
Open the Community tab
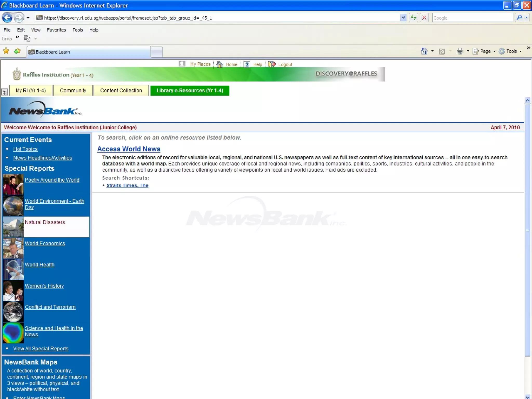click(73, 90)
